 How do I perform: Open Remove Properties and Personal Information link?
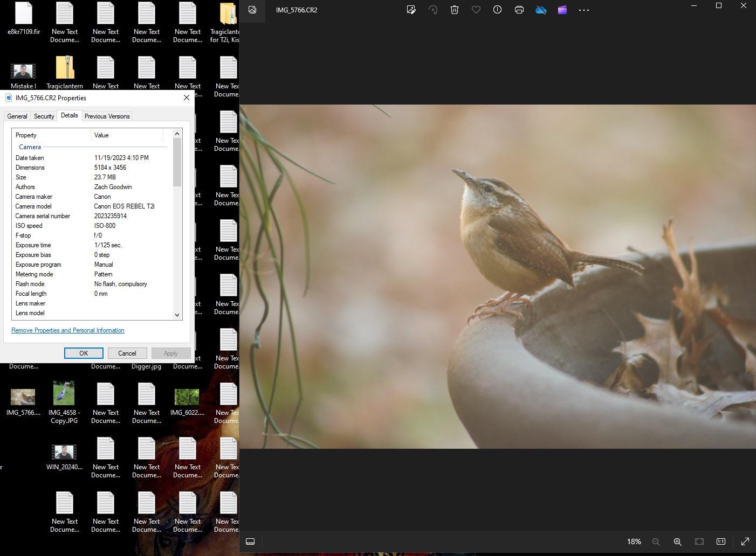click(68, 330)
